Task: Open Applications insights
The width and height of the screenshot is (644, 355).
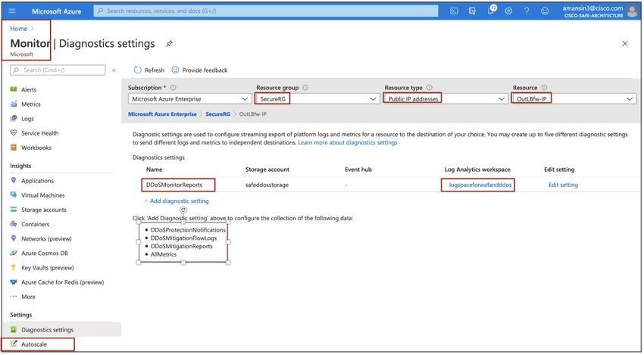Action: (x=37, y=181)
